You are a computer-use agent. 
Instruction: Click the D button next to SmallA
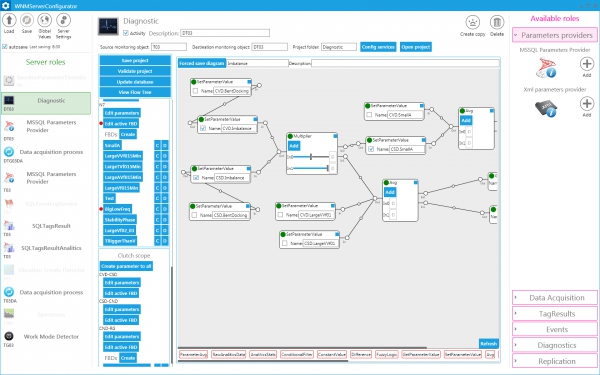click(165, 145)
